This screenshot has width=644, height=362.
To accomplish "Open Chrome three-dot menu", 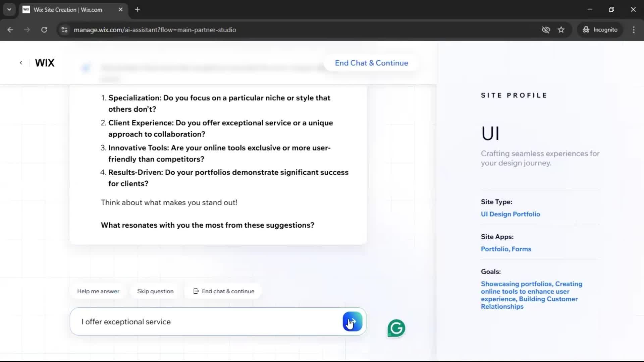I will click(x=634, y=30).
